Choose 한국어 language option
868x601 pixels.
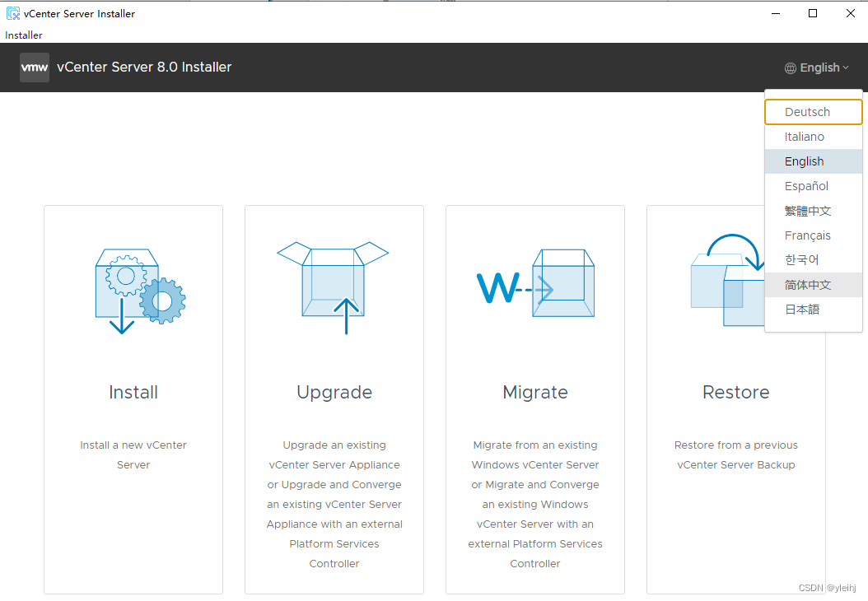[x=813, y=260]
